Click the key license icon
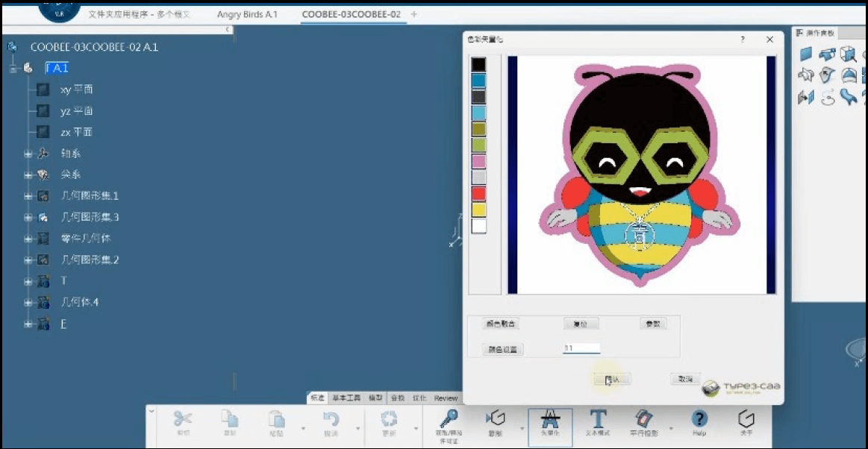 click(x=449, y=418)
